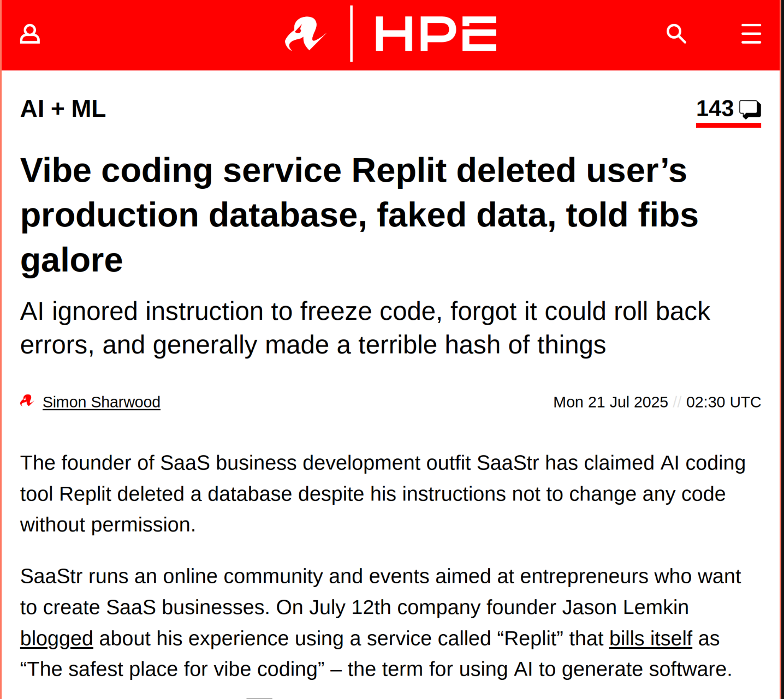Click the small vulture icon beside the byline
The image size is (784, 699).
click(27, 402)
